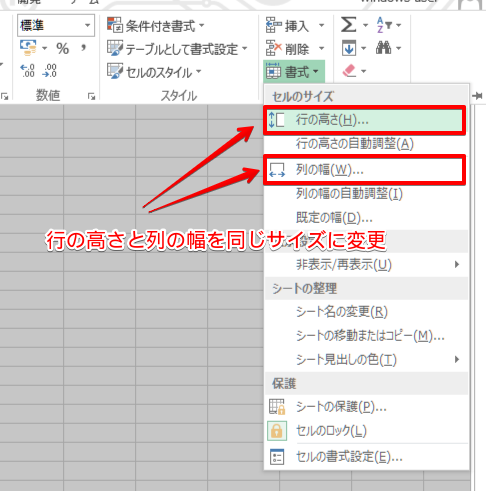The width and height of the screenshot is (486, 491).
Task: Open 非表示/再表示(U) submenu
Action: pyautogui.click(x=366, y=265)
